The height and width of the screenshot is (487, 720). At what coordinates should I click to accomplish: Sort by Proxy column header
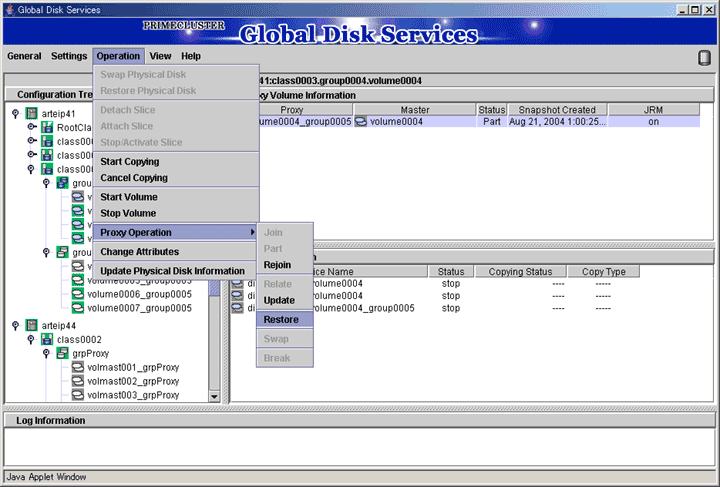tap(305, 110)
